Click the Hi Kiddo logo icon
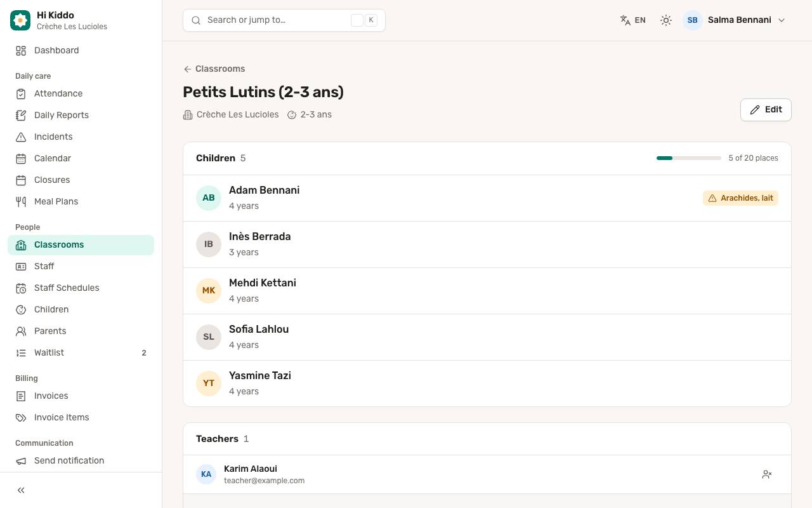The image size is (812, 508). [x=20, y=20]
